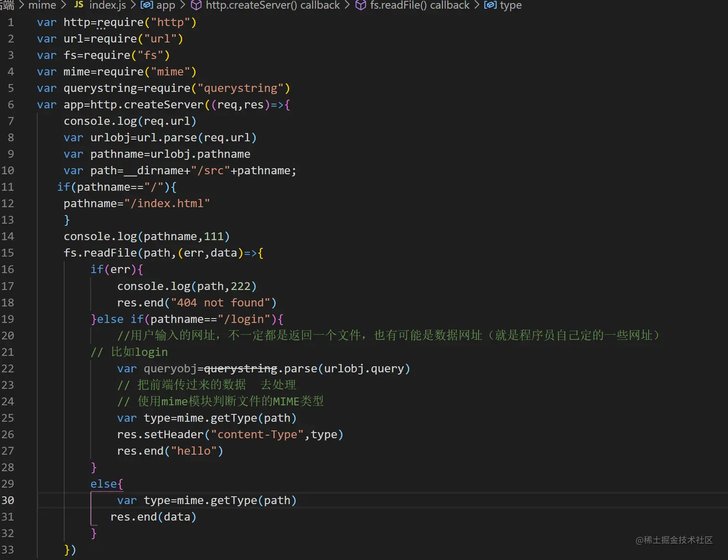Click the "querystring" string literal on line 5
The height and width of the screenshot is (560, 728).
click(240, 88)
